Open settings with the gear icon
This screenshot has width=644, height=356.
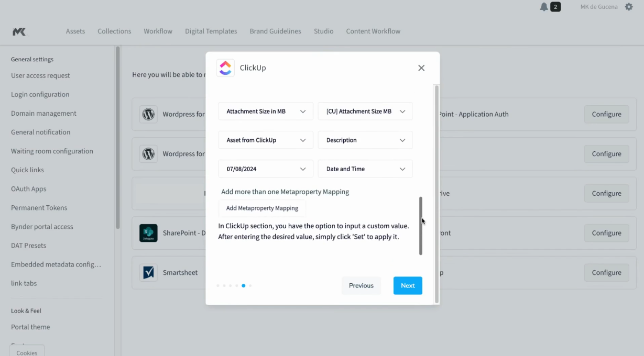pos(628,7)
